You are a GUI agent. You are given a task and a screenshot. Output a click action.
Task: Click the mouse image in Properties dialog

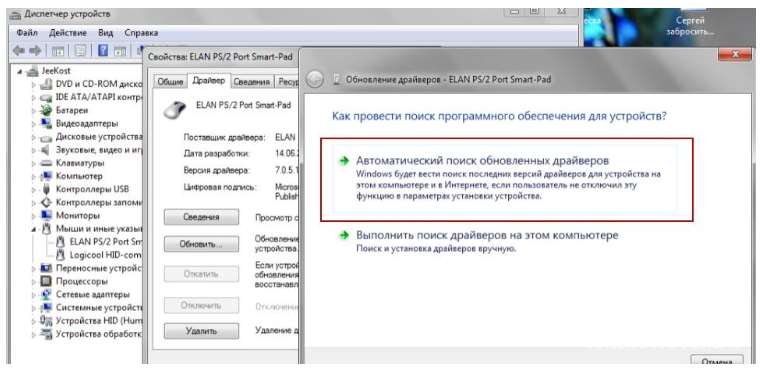(174, 109)
